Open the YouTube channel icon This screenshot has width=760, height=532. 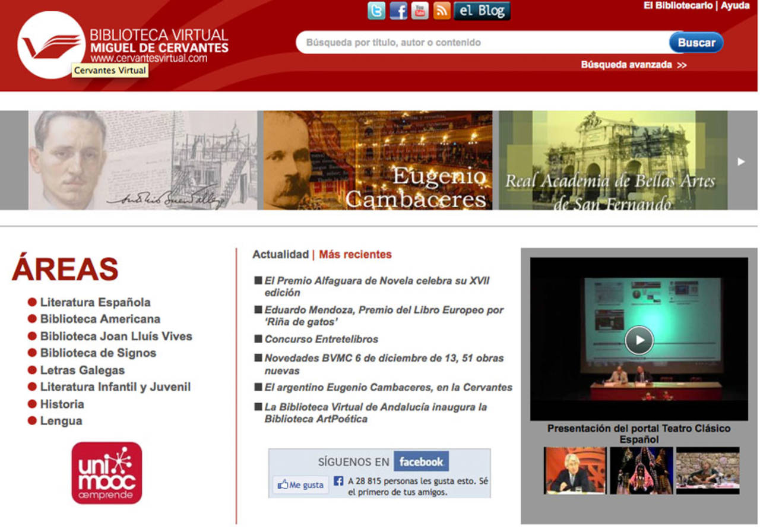pyautogui.click(x=420, y=11)
